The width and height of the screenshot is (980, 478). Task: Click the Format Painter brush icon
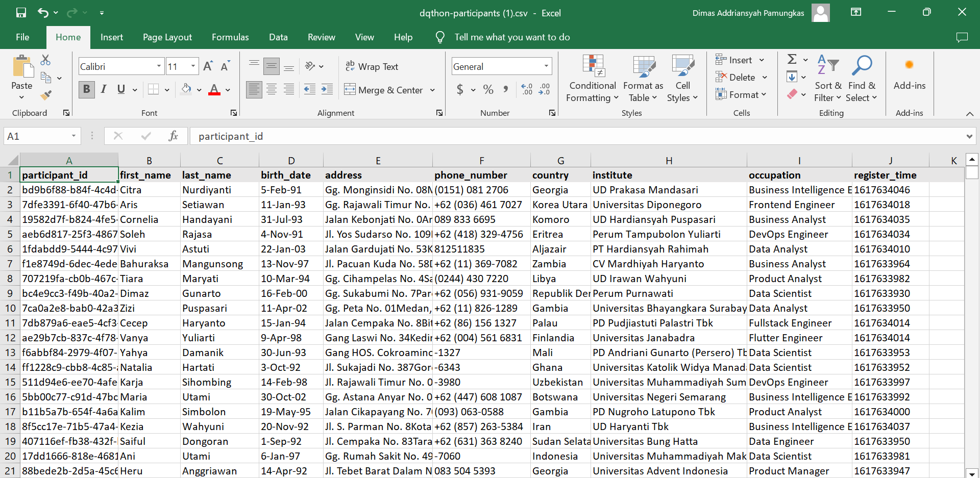[46, 95]
